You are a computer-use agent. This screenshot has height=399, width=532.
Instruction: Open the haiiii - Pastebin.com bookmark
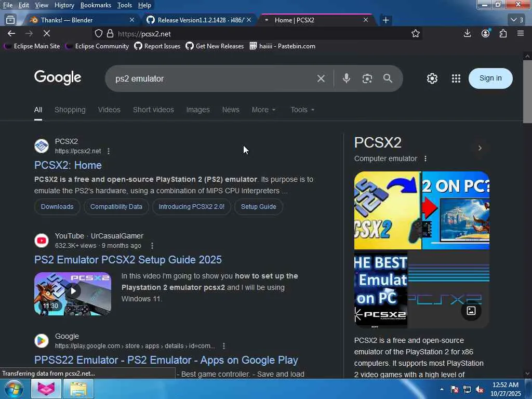click(x=282, y=46)
